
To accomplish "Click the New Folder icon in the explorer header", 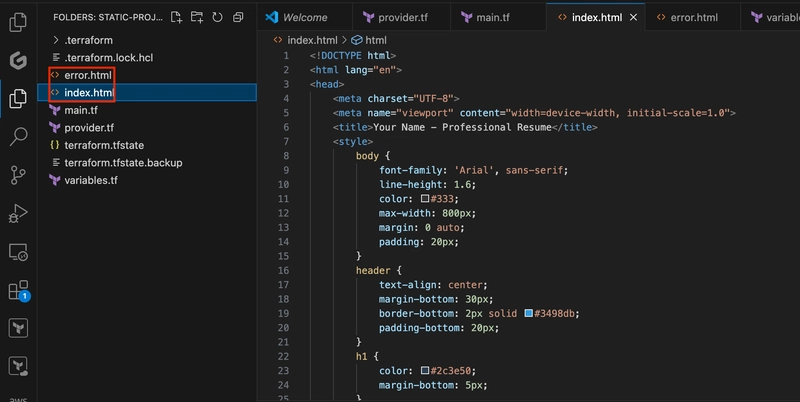I will pyautogui.click(x=196, y=17).
